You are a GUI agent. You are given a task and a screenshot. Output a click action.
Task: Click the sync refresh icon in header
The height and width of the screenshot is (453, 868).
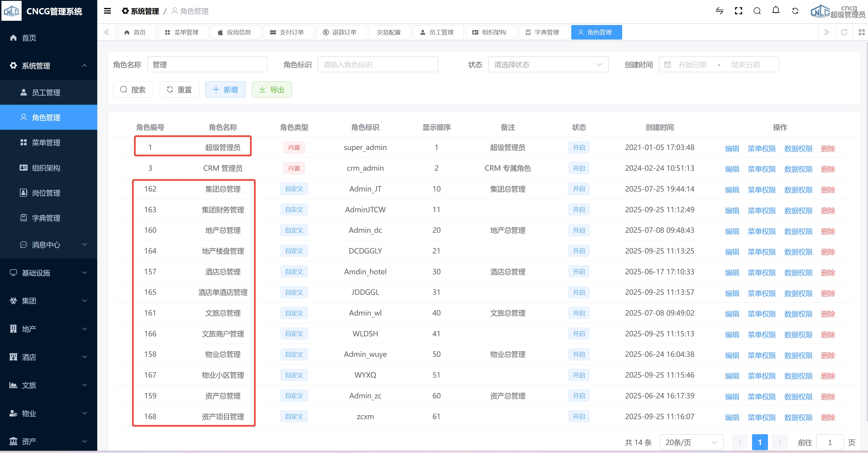(x=795, y=11)
